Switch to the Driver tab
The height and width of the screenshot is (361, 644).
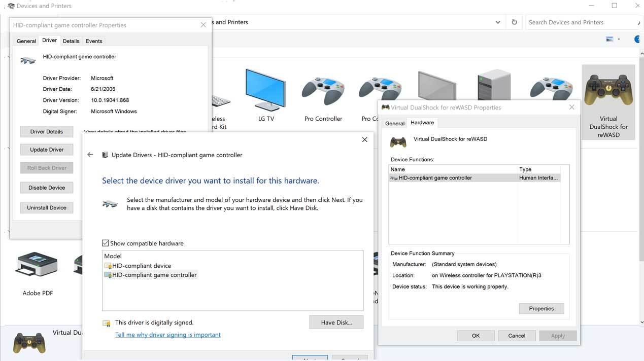[x=49, y=41]
